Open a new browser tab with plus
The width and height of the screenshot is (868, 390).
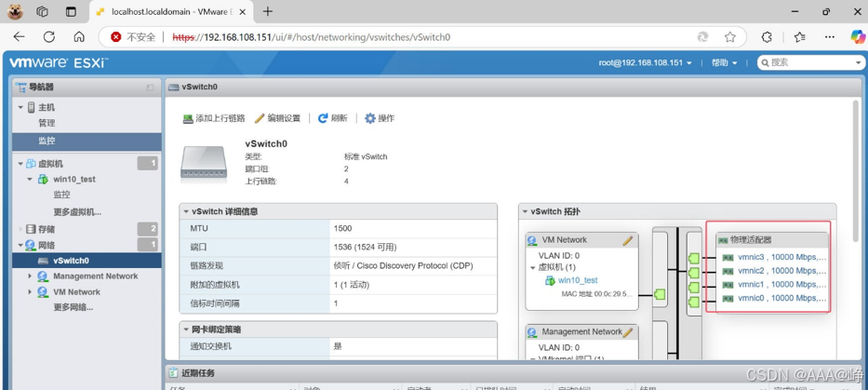(267, 11)
